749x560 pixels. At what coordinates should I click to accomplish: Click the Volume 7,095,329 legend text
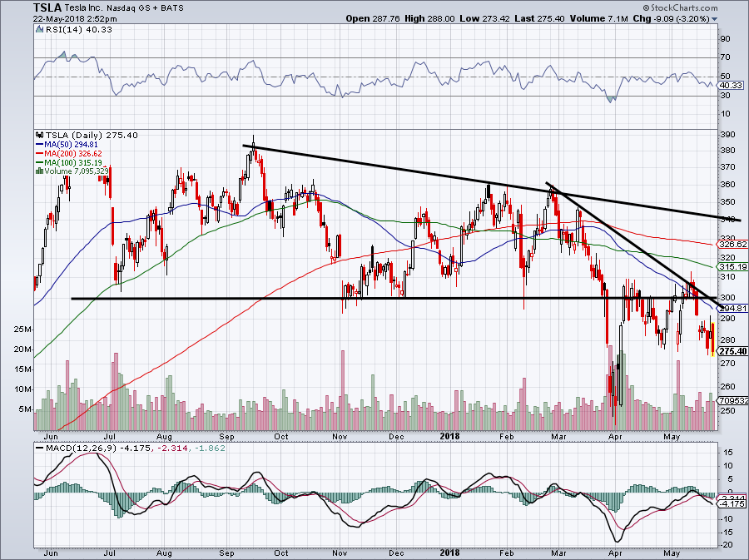click(x=77, y=171)
